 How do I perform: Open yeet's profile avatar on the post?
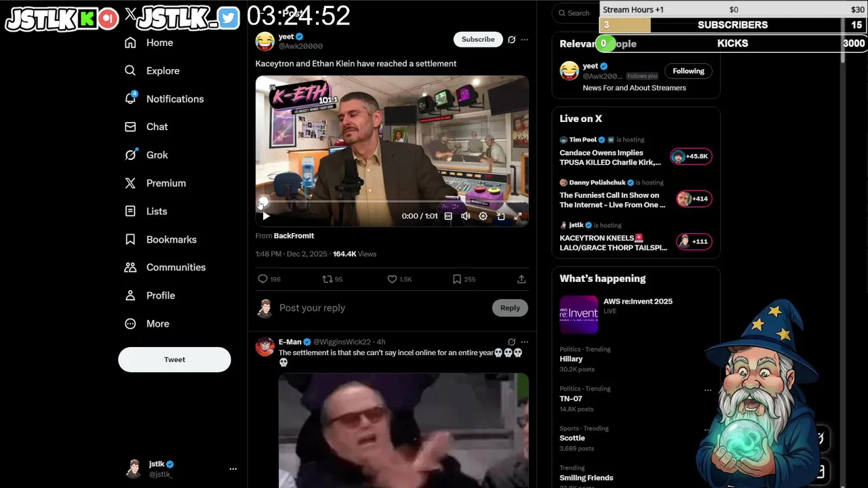point(265,41)
